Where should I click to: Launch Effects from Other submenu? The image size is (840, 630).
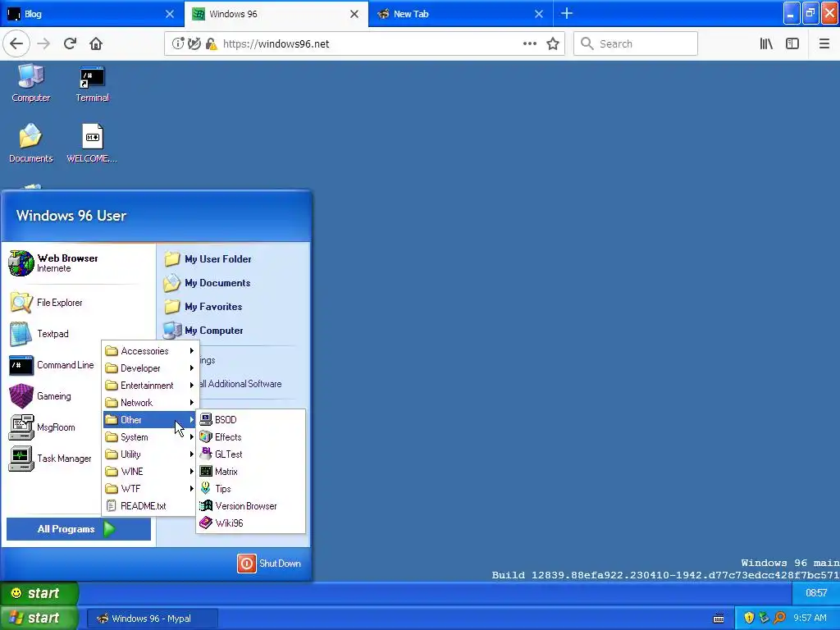[250, 437]
